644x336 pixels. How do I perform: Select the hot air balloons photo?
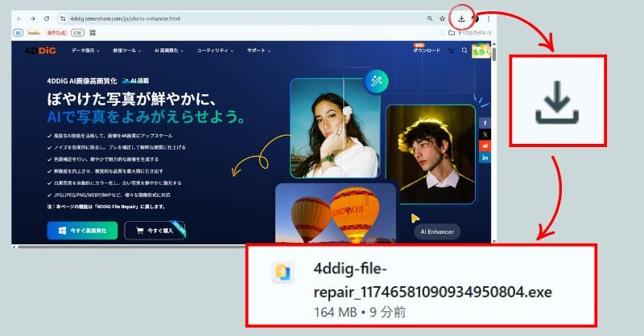pos(335,213)
